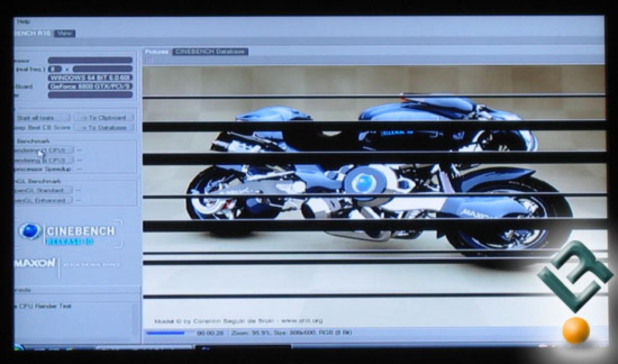
Task: Start the OpenGL Enhanced benchmark
Action: click(43, 200)
